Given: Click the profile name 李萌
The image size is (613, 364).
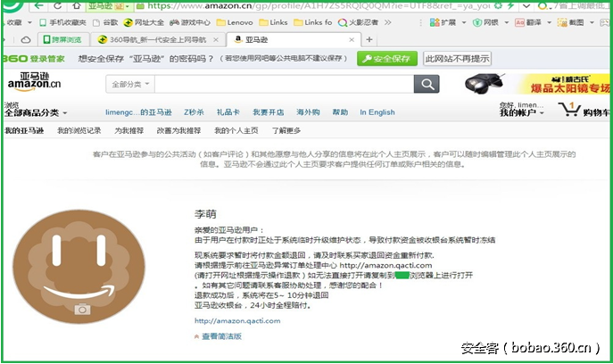Looking at the screenshot, I should (x=205, y=214).
